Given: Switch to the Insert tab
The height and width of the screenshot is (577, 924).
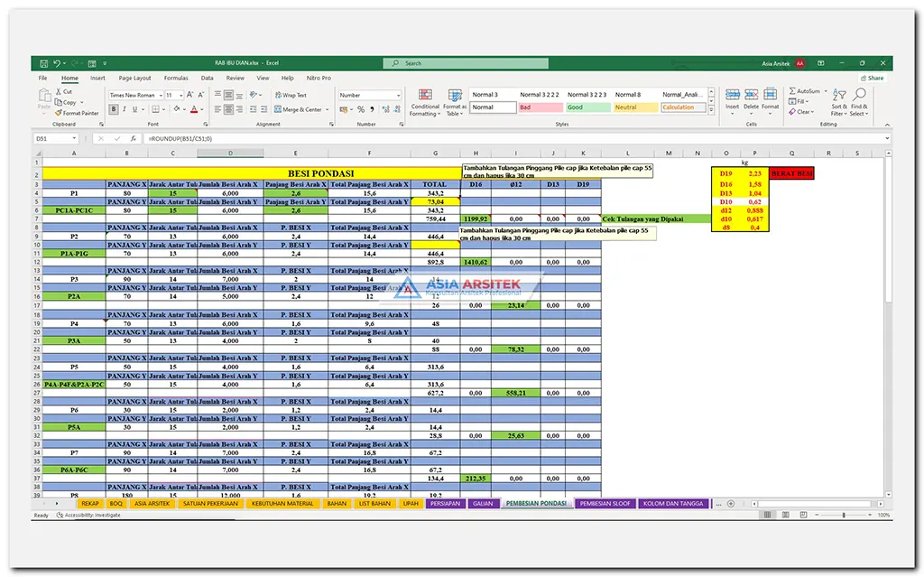Looking at the screenshot, I should point(97,78).
